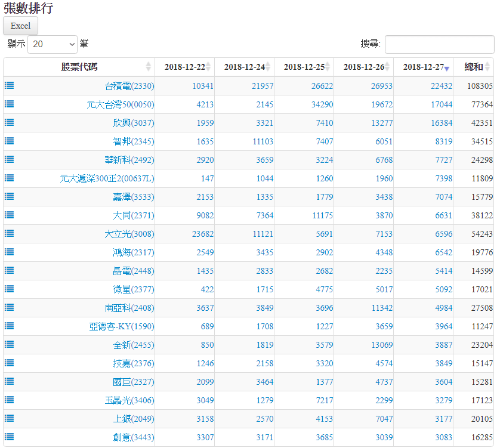
Task: Click list icon beside 大同(2371)
Action: [x=10, y=215]
